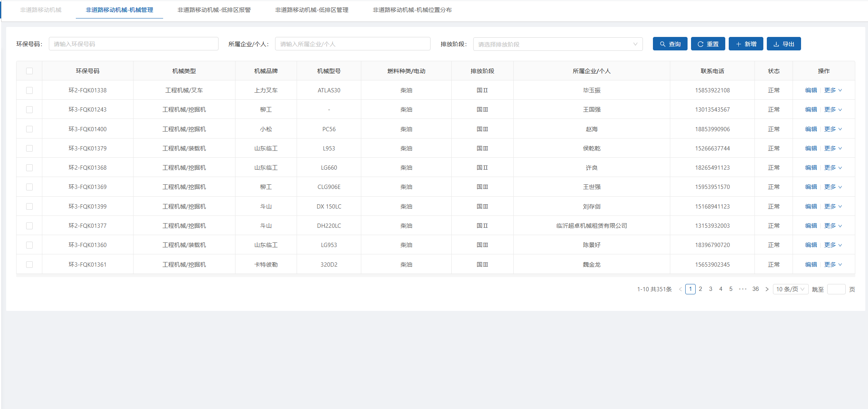Check the row 环3-FQK01400 checkbox
Viewport: 868px width, 409px height.
pos(29,129)
